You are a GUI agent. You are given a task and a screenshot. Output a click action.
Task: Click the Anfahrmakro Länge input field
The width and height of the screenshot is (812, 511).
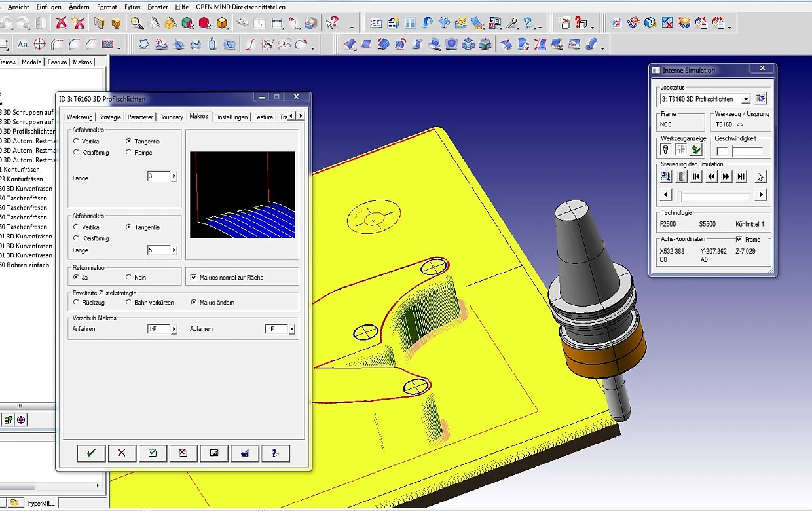158,176
